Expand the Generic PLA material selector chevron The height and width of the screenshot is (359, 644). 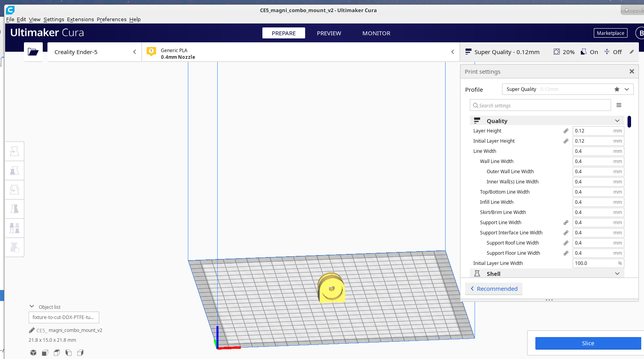tap(453, 52)
